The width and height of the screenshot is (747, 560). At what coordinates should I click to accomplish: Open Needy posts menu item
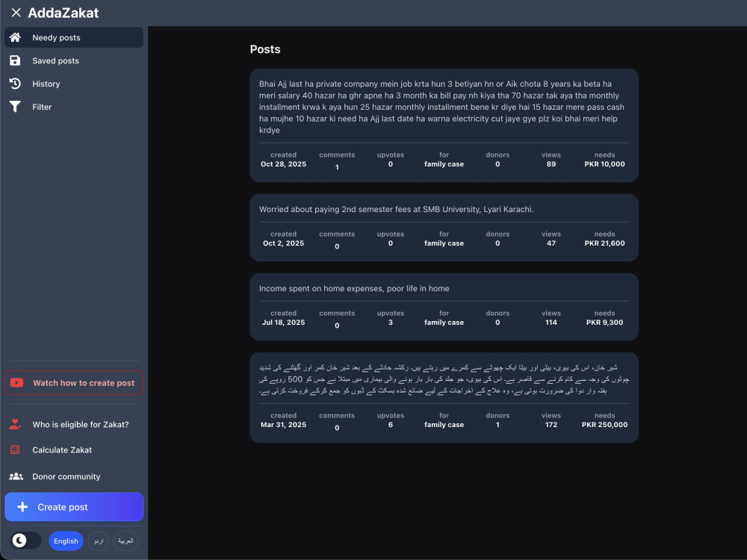(x=74, y=37)
